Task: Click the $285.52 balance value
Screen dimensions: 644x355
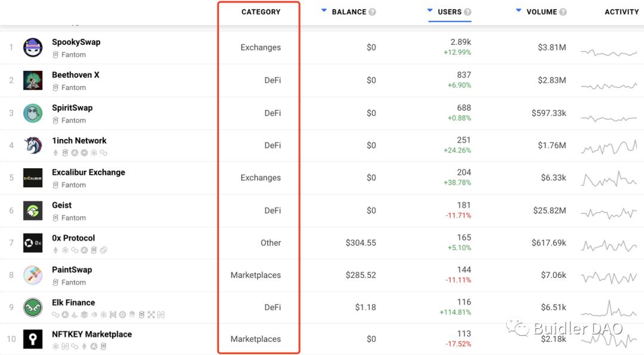Action: (x=361, y=275)
